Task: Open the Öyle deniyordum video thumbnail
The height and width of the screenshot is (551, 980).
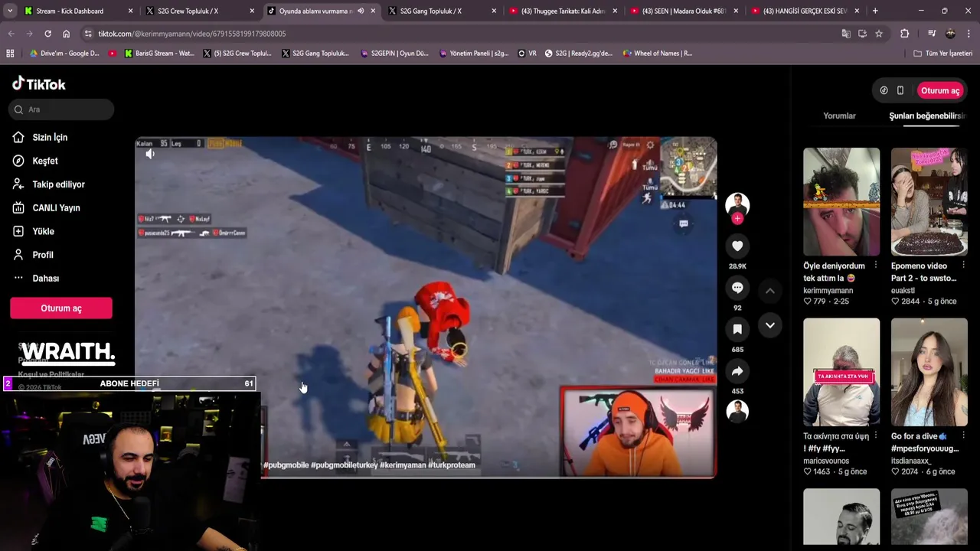Action: pyautogui.click(x=841, y=201)
